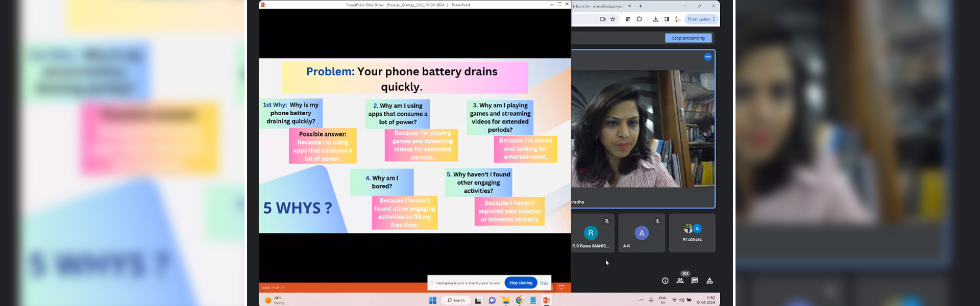Click the Stop sharing button

[x=520, y=283]
